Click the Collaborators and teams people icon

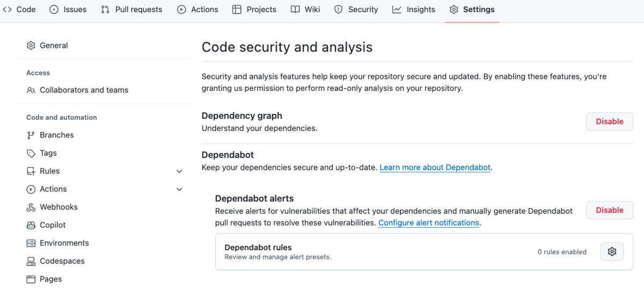coord(31,90)
